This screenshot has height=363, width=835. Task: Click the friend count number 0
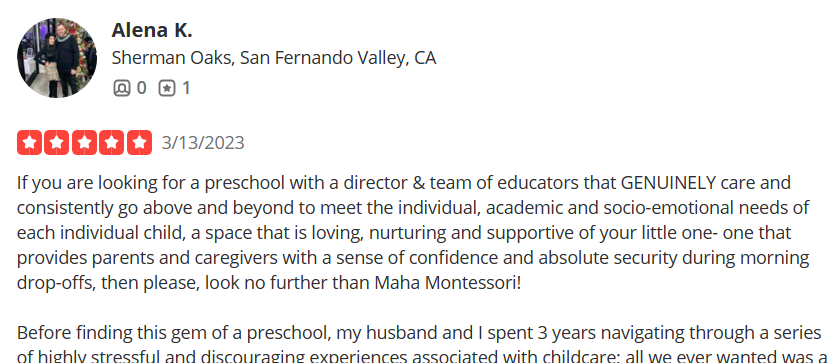coord(141,88)
